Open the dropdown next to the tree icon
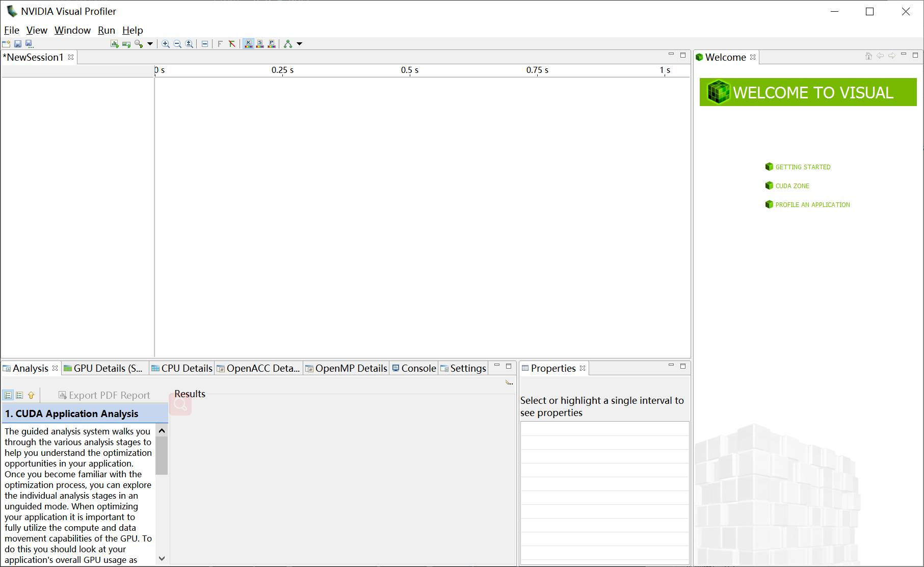Image resolution: width=924 pixels, height=567 pixels. click(300, 44)
